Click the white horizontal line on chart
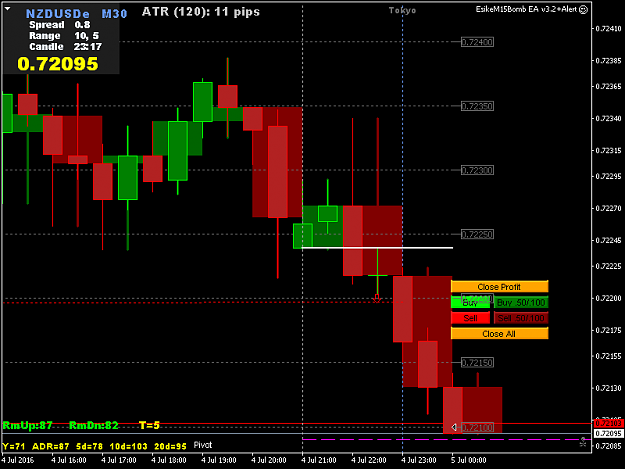Viewport: 625px width, 469px height. pos(377,248)
